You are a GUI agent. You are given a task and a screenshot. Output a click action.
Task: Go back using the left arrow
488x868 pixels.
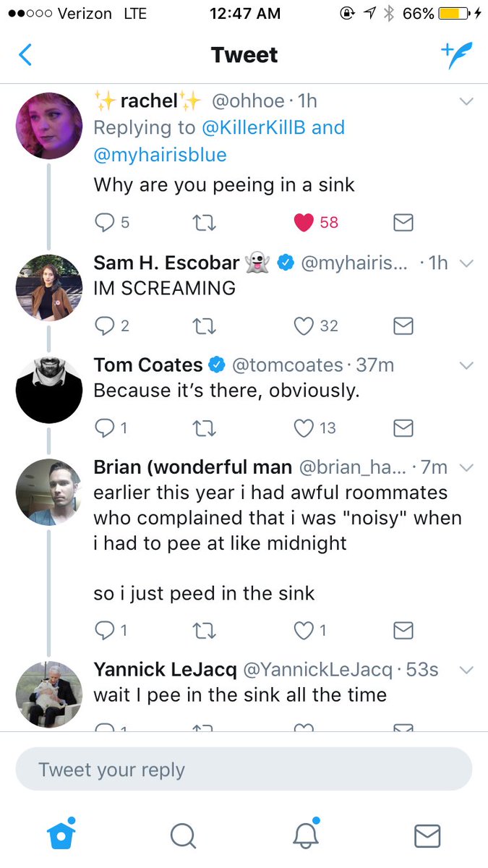click(25, 55)
